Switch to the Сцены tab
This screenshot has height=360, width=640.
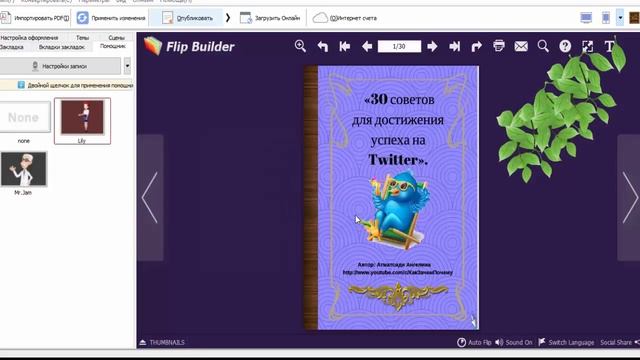(x=116, y=38)
